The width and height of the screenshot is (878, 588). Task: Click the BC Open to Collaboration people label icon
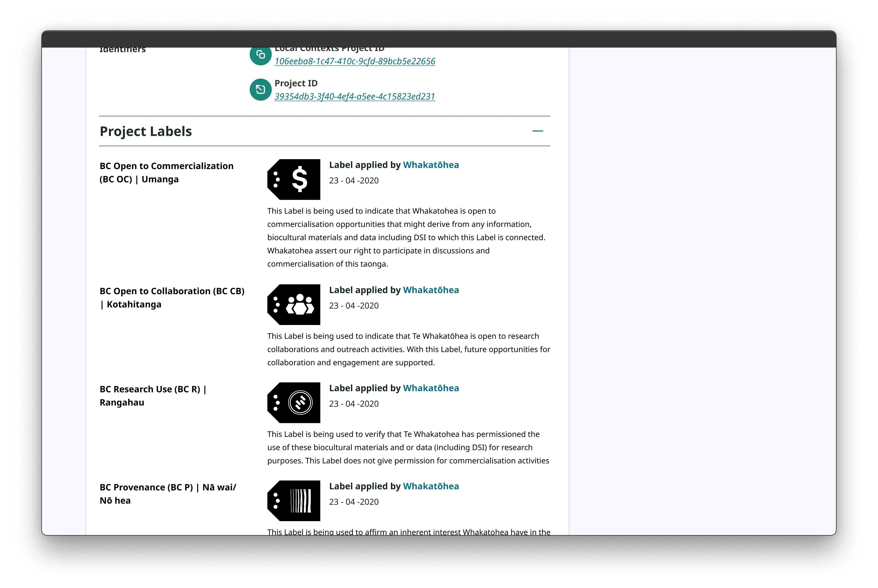pyautogui.click(x=294, y=304)
